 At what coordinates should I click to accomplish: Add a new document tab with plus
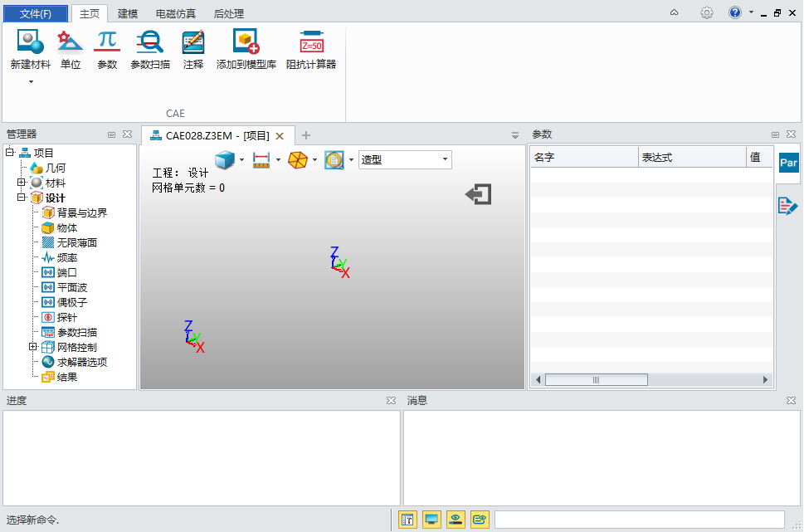click(x=306, y=135)
